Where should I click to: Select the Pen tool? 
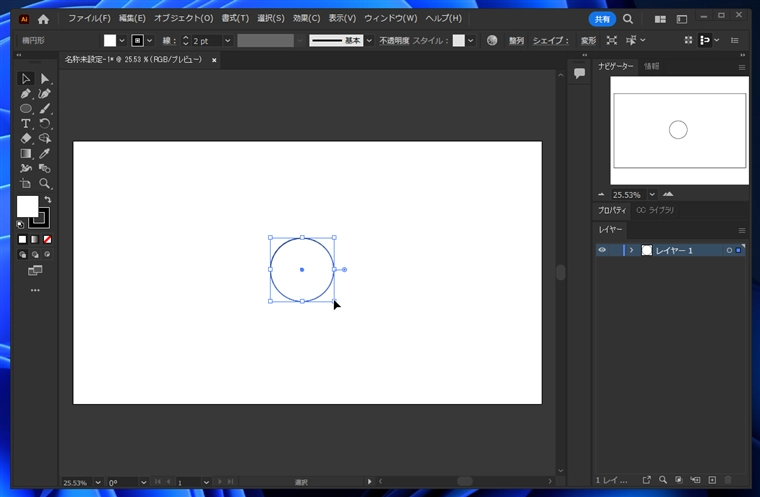coord(25,94)
